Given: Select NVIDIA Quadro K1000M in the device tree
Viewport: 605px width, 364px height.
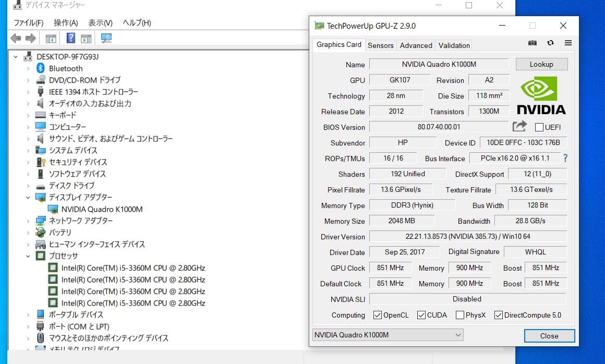Looking at the screenshot, I should pos(102,209).
